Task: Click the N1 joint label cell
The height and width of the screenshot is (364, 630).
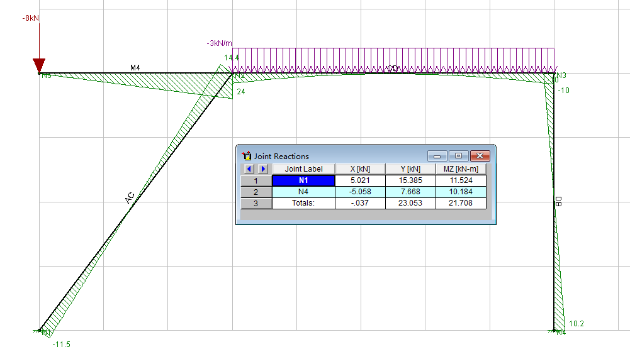Action: pyautogui.click(x=303, y=180)
